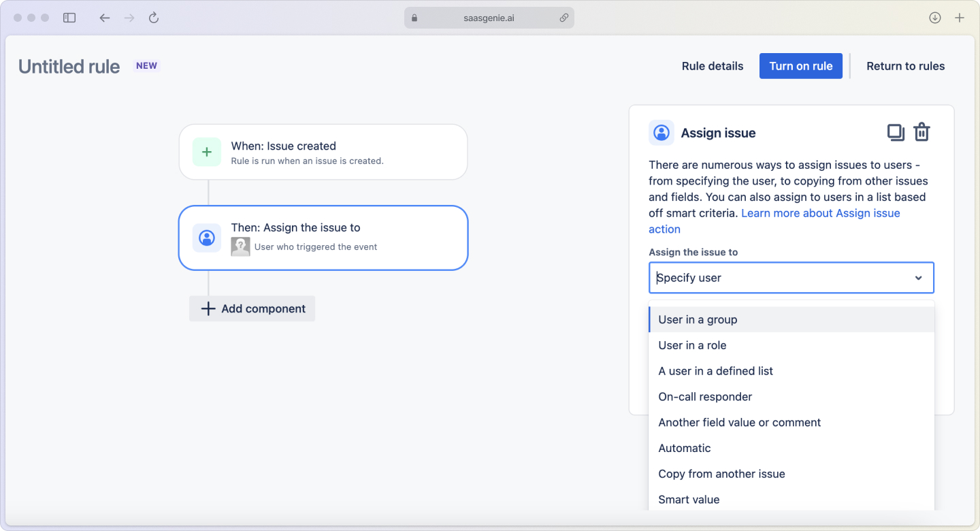Click Return to rules
The height and width of the screenshot is (531, 980).
(x=906, y=65)
